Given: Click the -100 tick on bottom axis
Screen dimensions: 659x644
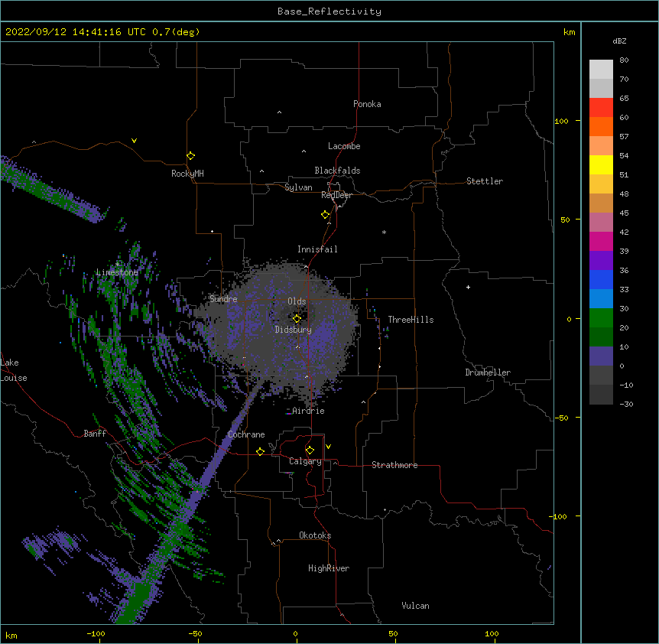Looking at the screenshot, I should tap(96, 634).
